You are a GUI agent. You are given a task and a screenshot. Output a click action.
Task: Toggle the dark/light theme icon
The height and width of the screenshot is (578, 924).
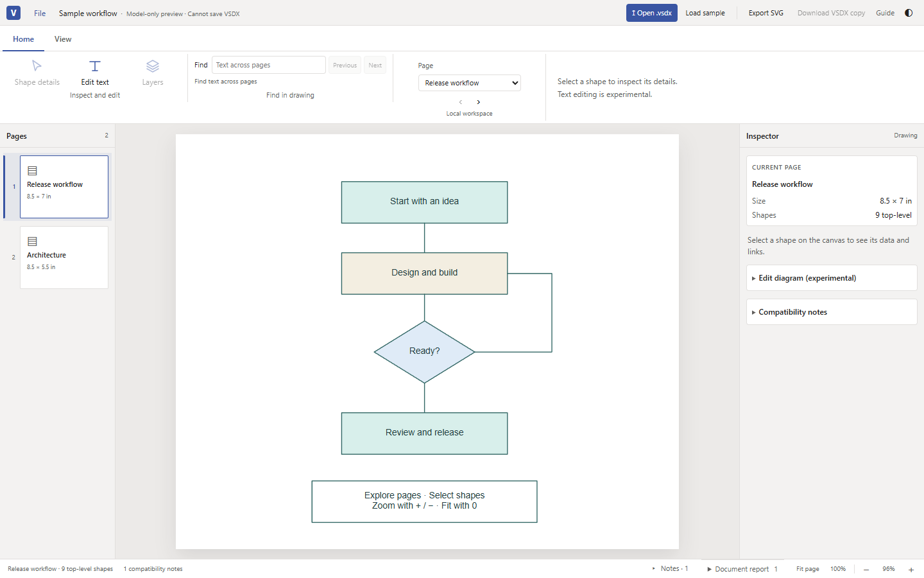[x=909, y=13]
